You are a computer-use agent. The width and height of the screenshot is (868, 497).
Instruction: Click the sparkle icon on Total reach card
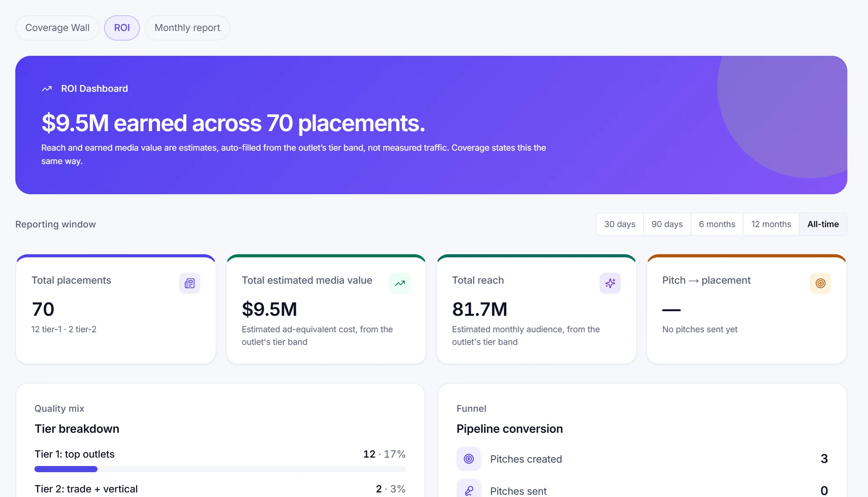[610, 283]
